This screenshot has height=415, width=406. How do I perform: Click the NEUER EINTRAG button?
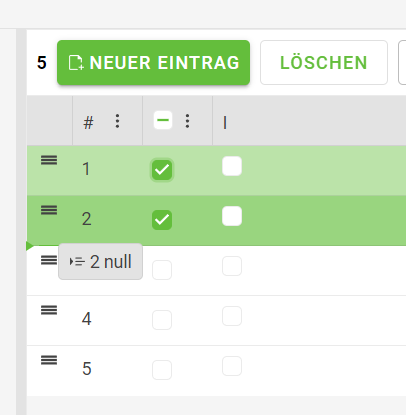pyautogui.click(x=153, y=63)
